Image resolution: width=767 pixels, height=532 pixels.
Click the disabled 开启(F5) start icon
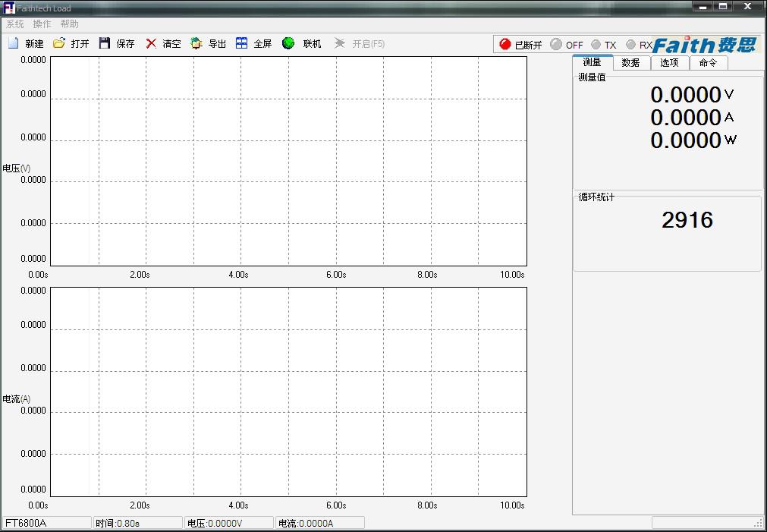[x=339, y=43]
